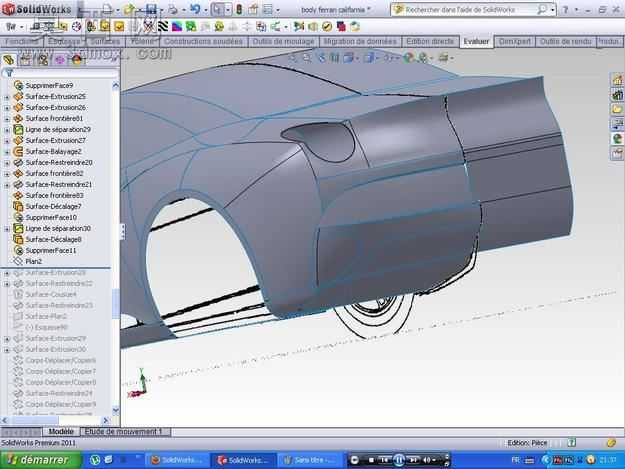
Task: Click the Save floppy disk icon
Action: point(151,9)
